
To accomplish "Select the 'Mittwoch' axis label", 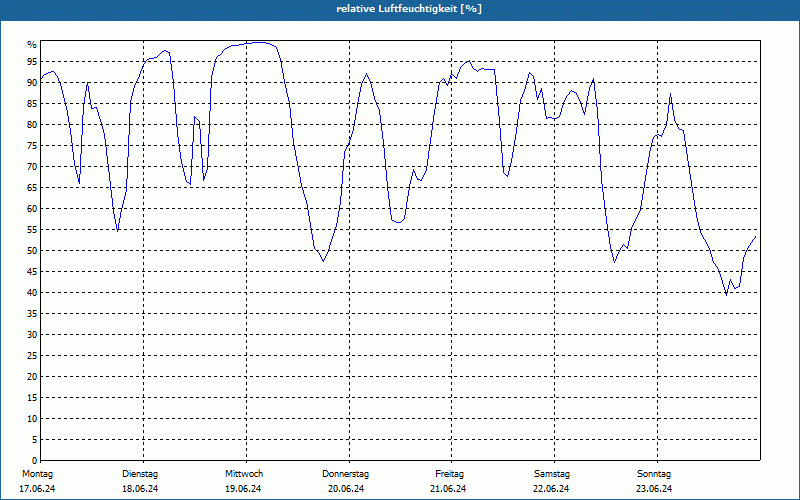I will tap(244, 474).
